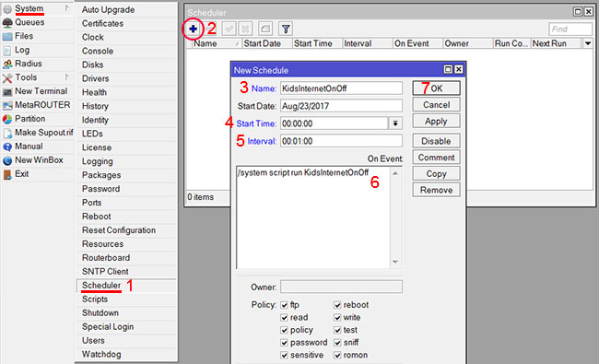Viewport: 599px width, 364px height.
Task: Click the Radius icon in sidebar
Action: (x=7, y=64)
